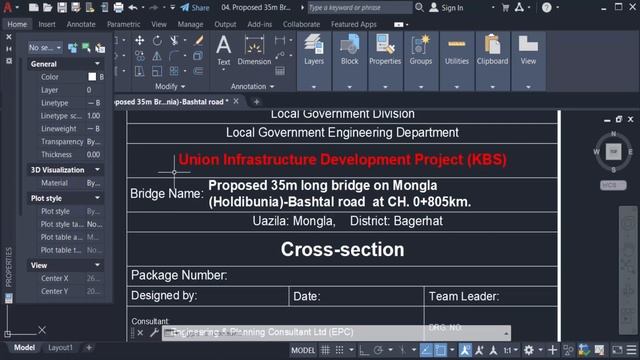The width and height of the screenshot is (640, 360).
Task: Toggle drawing grid display in status bar
Action: [x=325, y=350]
